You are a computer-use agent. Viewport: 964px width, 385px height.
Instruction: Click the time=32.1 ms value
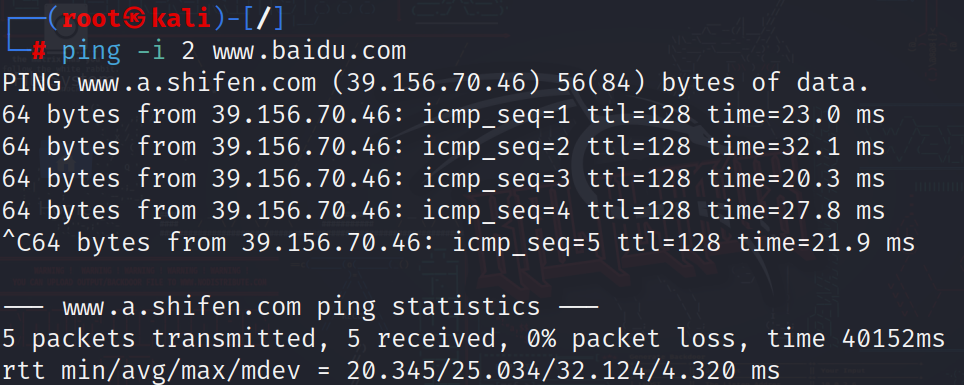[x=796, y=146]
